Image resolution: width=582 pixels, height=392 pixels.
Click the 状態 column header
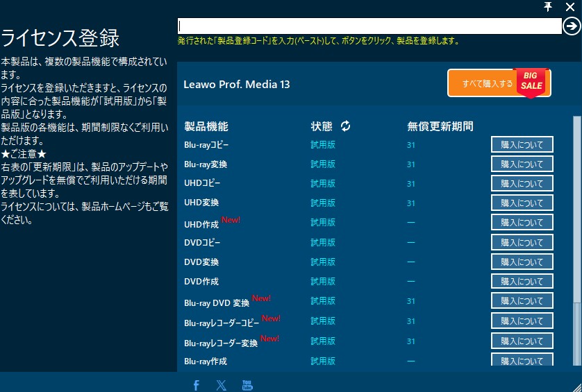point(322,126)
